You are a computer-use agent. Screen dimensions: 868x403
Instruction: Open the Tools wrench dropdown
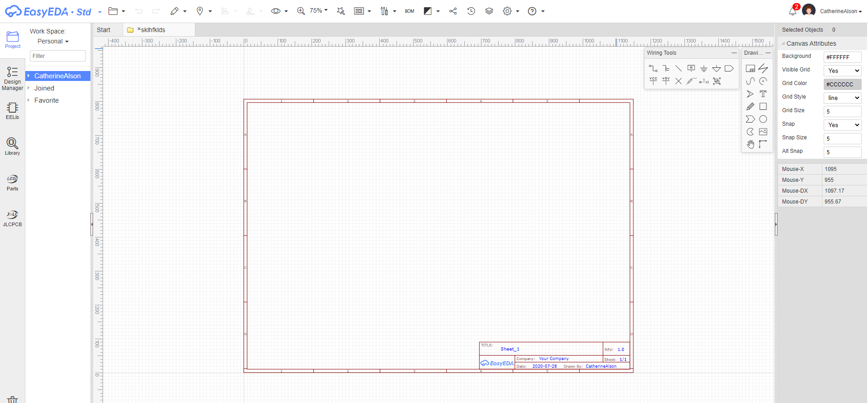[388, 11]
